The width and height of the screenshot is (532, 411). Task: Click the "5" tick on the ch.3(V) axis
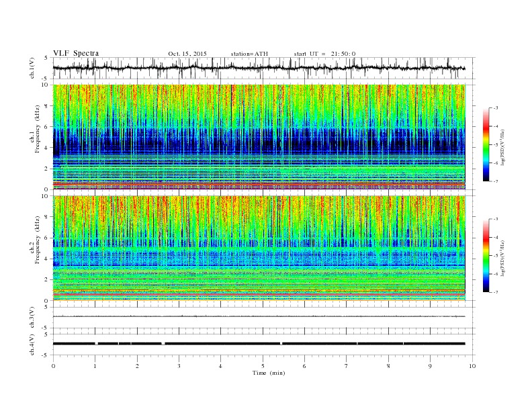coord(47,307)
